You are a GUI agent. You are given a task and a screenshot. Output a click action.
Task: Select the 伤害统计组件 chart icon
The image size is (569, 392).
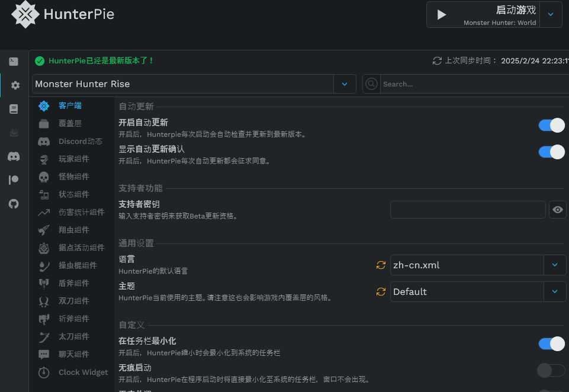click(44, 213)
